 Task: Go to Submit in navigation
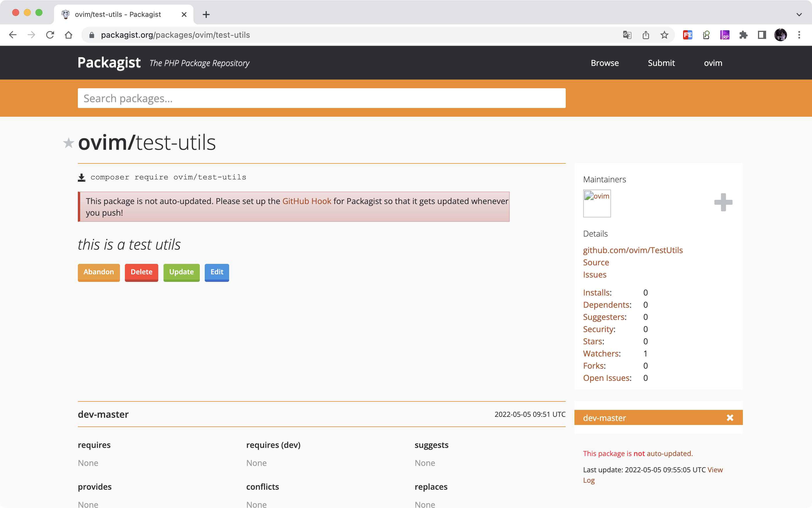(661, 63)
